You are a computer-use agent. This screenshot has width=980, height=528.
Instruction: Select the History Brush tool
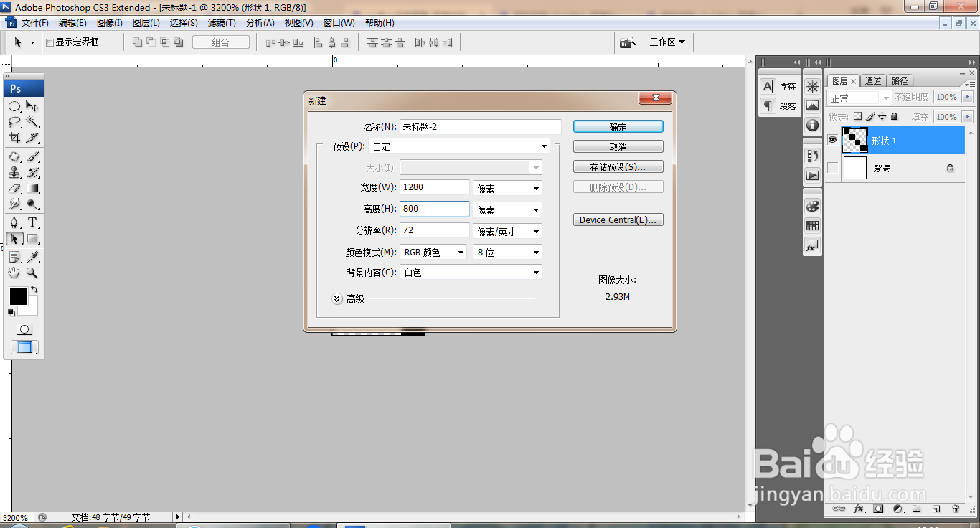[x=32, y=172]
